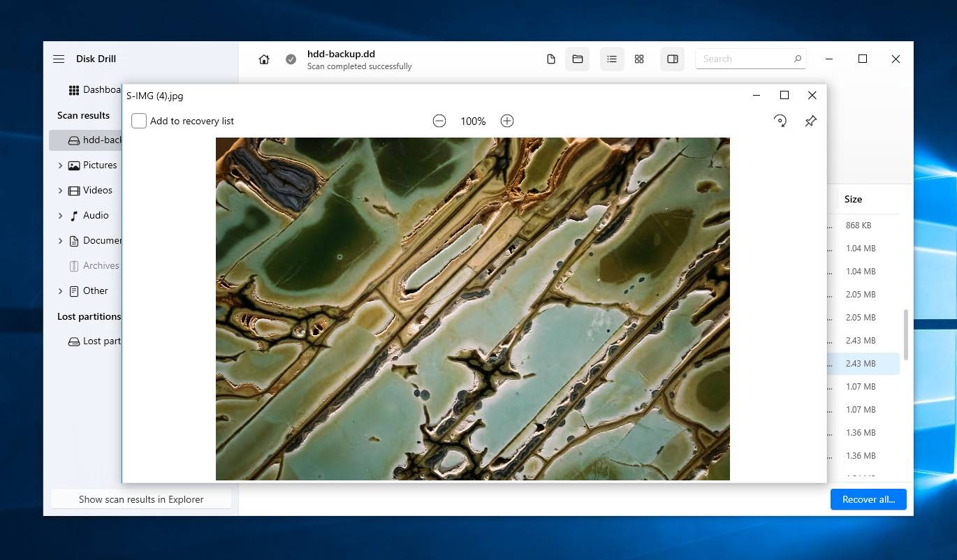Expand the Videos category
Viewport: 957px width, 560px height.
pos(60,191)
